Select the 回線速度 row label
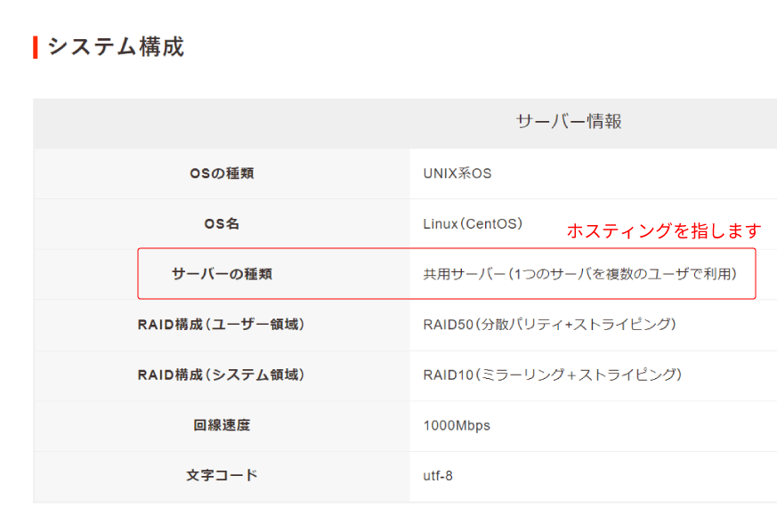 pyautogui.click(x=222, y=425)
